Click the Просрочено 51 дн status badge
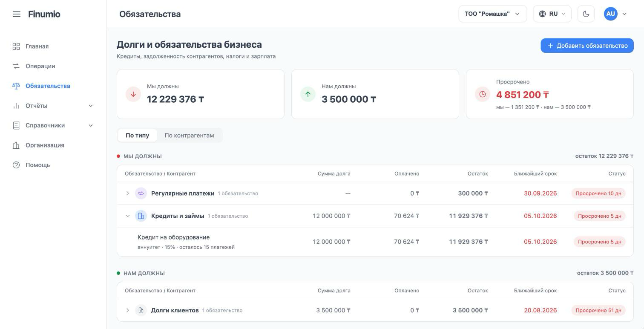Image resolution: width=644 pixels, height=329 pixels. (598, 310)
